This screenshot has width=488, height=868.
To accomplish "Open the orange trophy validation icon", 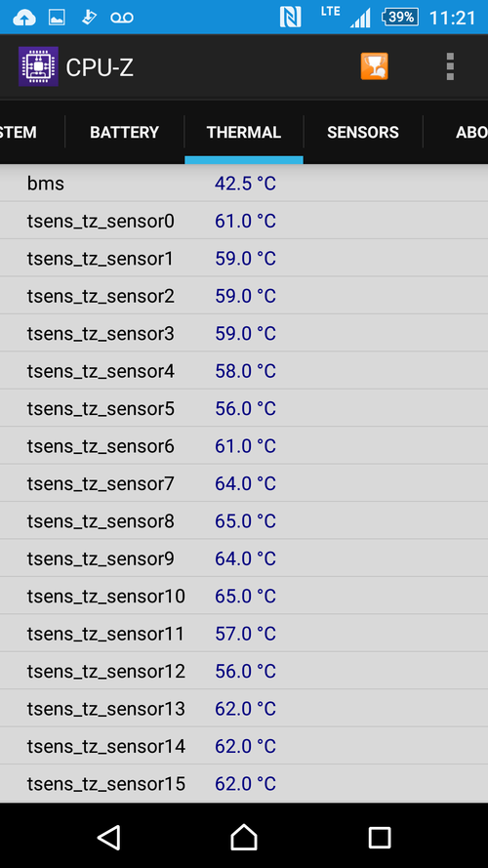I will [375, 66].
